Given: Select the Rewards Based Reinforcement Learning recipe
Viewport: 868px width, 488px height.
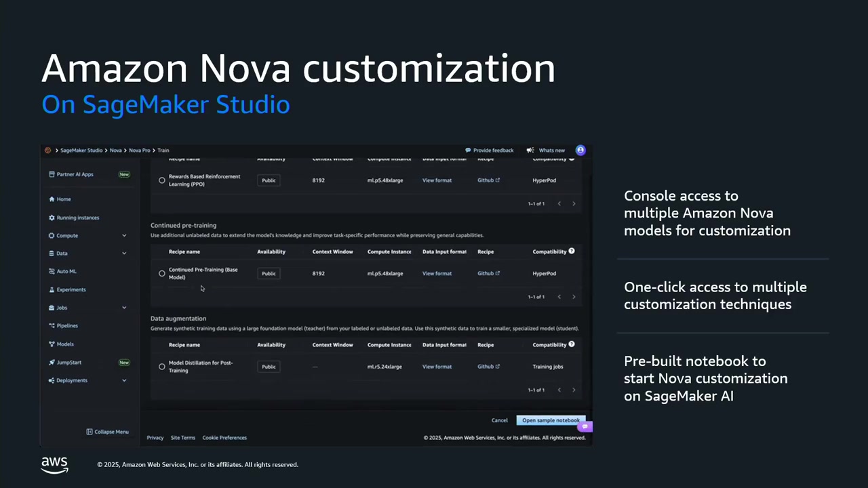Looking at the screenshot, I should (x=161, y=180).
